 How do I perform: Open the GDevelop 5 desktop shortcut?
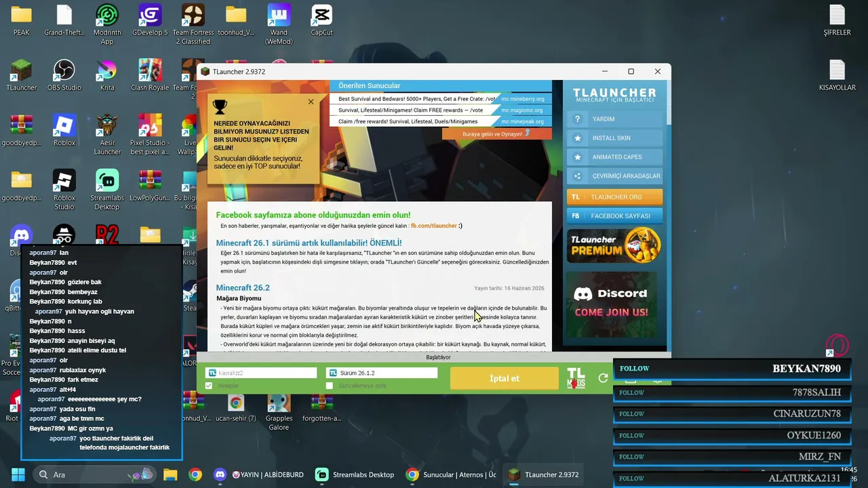(150, 20)
